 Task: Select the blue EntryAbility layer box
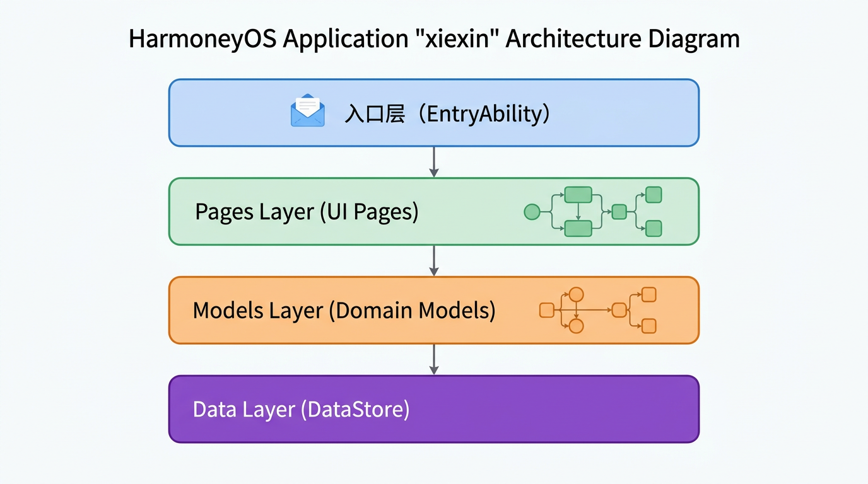[x=434, y=113]
